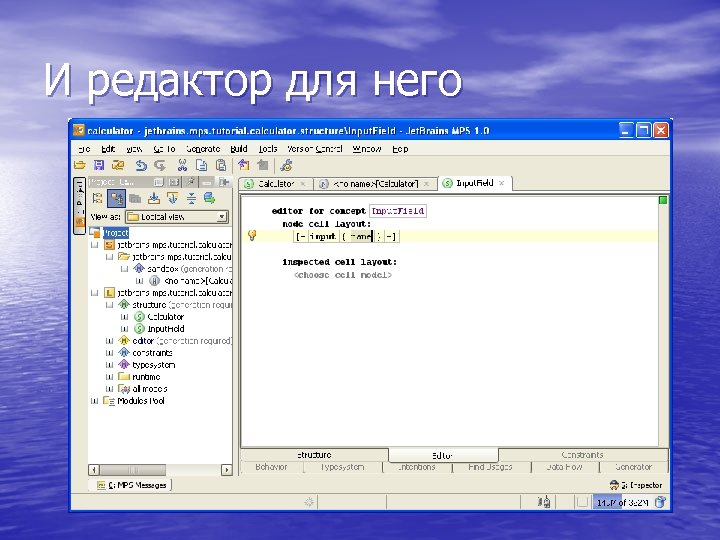Click the memory usage indicator in the status bar

click(622, 502)
